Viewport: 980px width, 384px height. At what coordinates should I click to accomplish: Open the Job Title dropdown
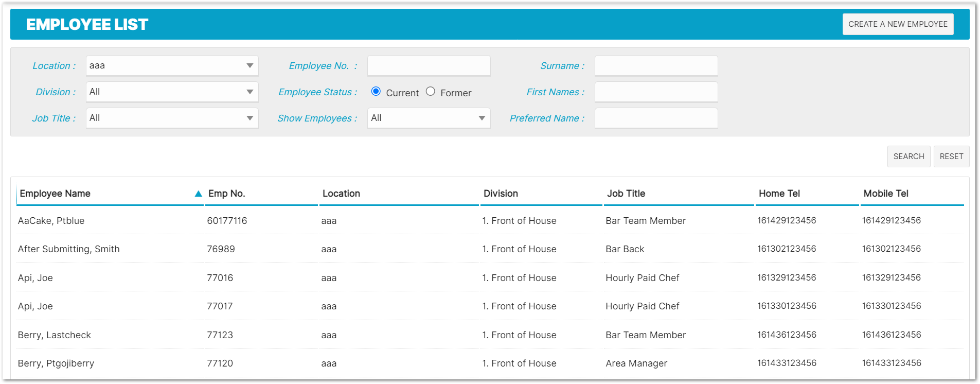pos(172,118)
